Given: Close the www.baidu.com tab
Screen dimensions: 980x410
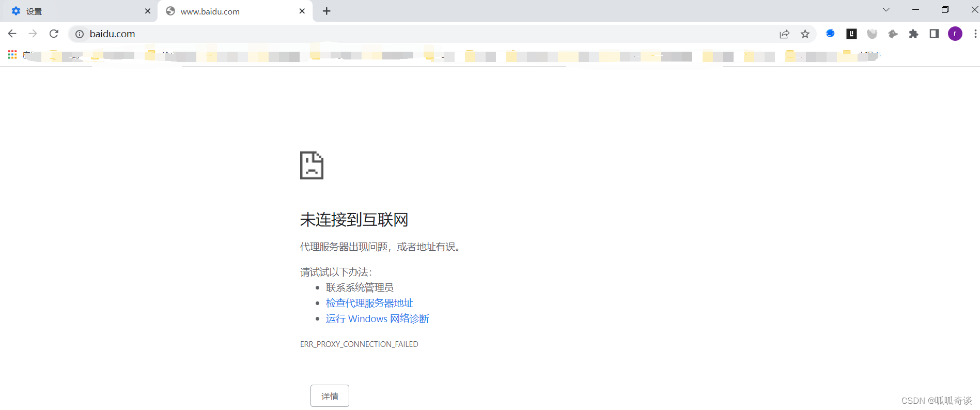Looking at the screenshot, I should tap(302, 11).
